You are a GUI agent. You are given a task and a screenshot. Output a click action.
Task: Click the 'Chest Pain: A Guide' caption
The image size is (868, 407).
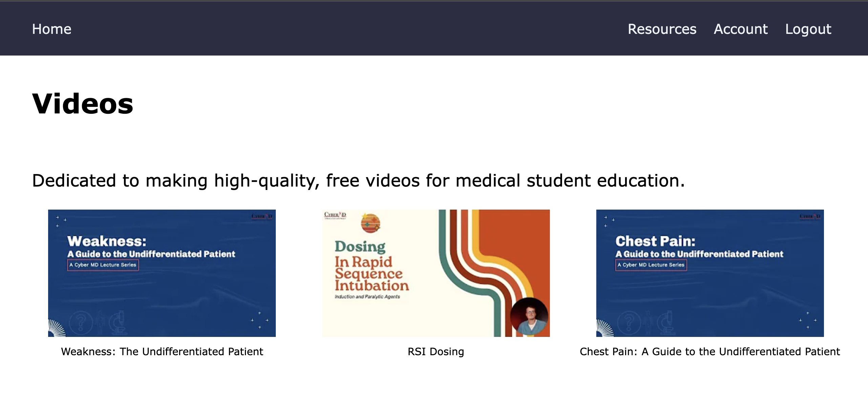pyautogui.click(x=710, y=351)
